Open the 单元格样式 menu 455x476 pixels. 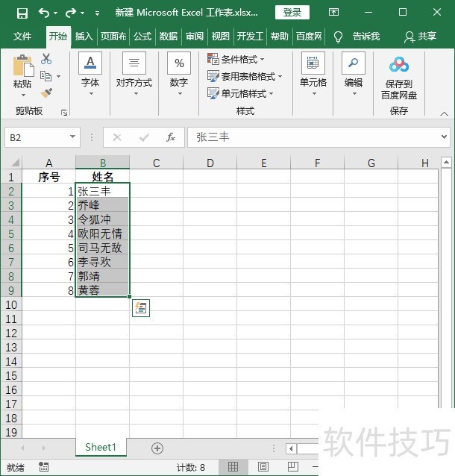click(x=240, y=93)
